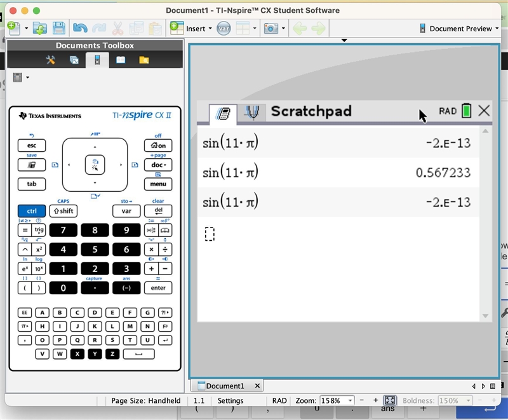Click the Open Document folder icon
This screenshot has width=508, height=420.
pos(40,29)
